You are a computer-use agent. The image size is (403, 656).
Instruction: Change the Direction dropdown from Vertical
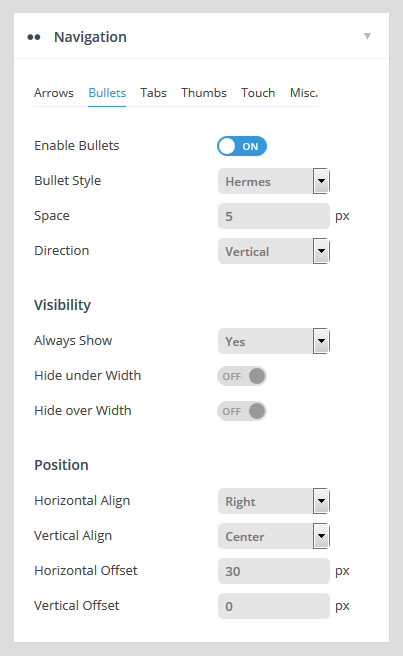click(x=274, y=251)
